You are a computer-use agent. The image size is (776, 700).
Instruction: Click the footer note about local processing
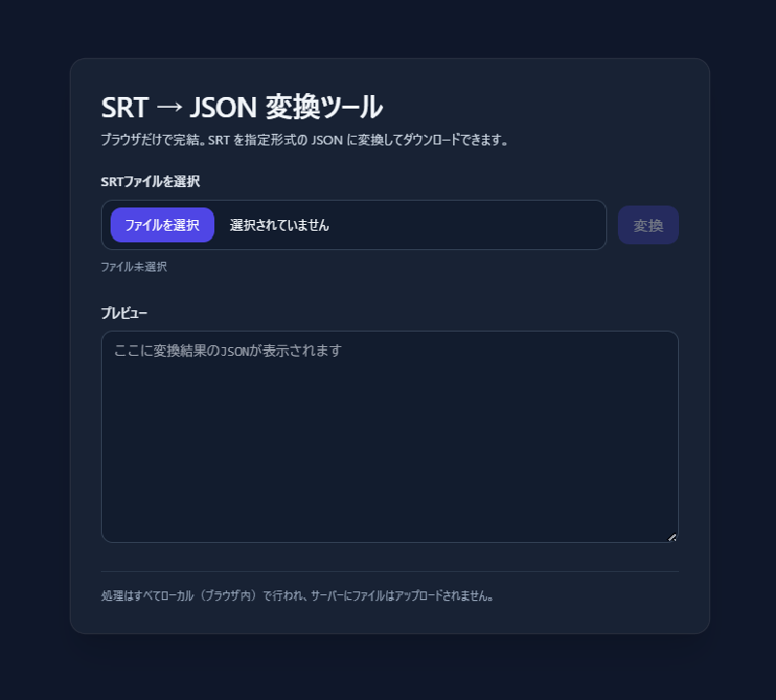pyautogui.click(x=298, y=597)
